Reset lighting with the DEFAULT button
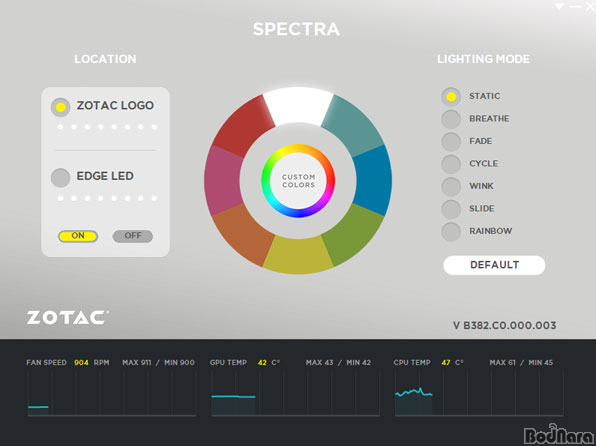 coord(494,265)
